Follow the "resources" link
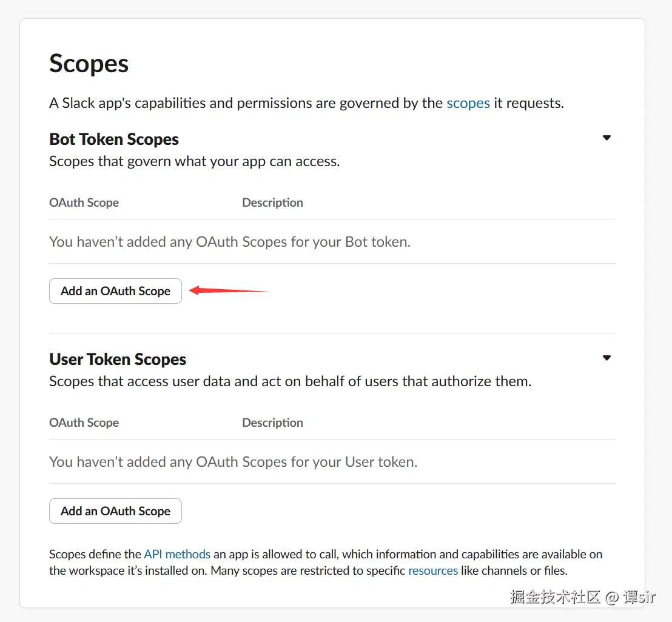 tap(433, 570)
